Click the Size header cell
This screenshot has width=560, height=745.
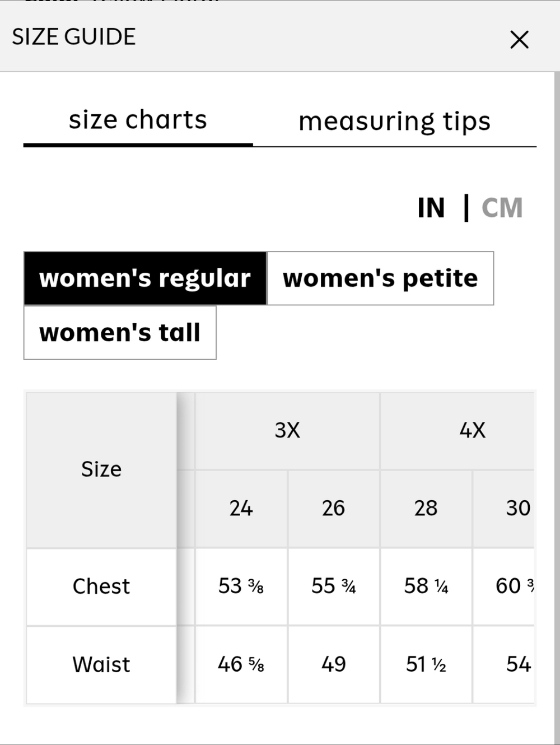click(x=101, y=469)
